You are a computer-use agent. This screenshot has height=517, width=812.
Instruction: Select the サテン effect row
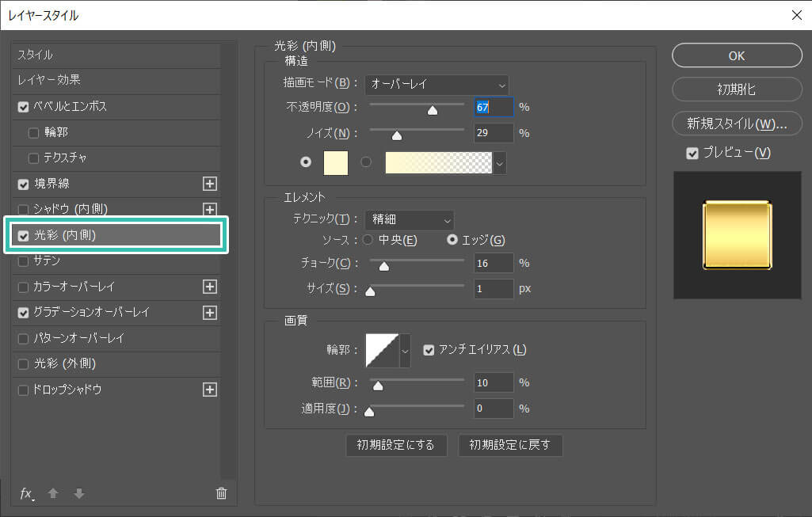pyautogui.click(x=116, y=261)
